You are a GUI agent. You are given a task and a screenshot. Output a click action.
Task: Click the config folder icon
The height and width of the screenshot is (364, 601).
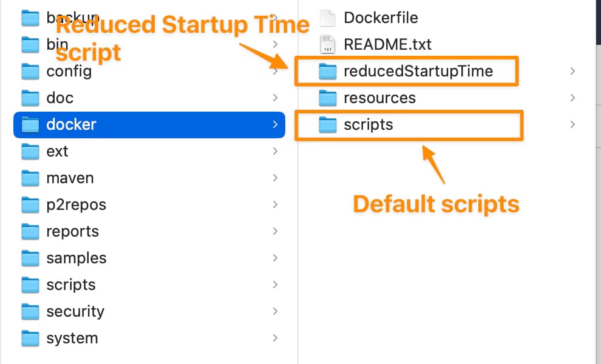point(30,71)
